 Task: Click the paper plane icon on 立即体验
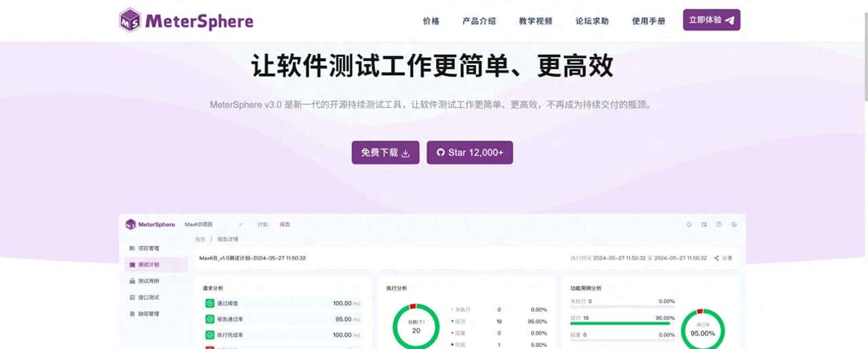[x=730, y=20]
